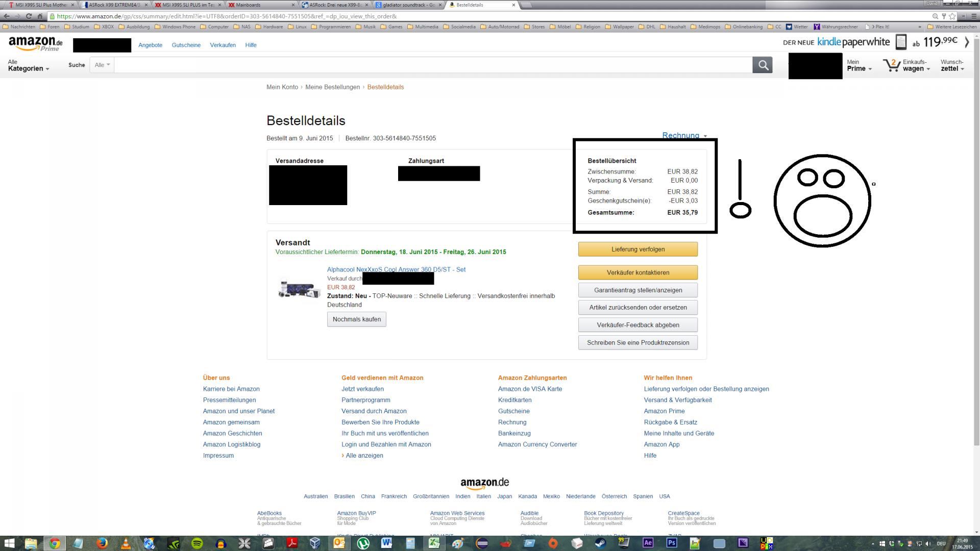The height and width of the screenshot is (551, 980).
Task: Open Adobe Acrobat Reader from taskbar
Action: [x=291, y=543]
